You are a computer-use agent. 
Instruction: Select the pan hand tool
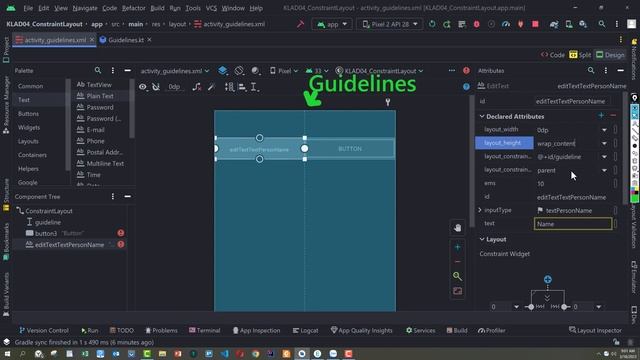pyautogui.click(x=458, y=228)
